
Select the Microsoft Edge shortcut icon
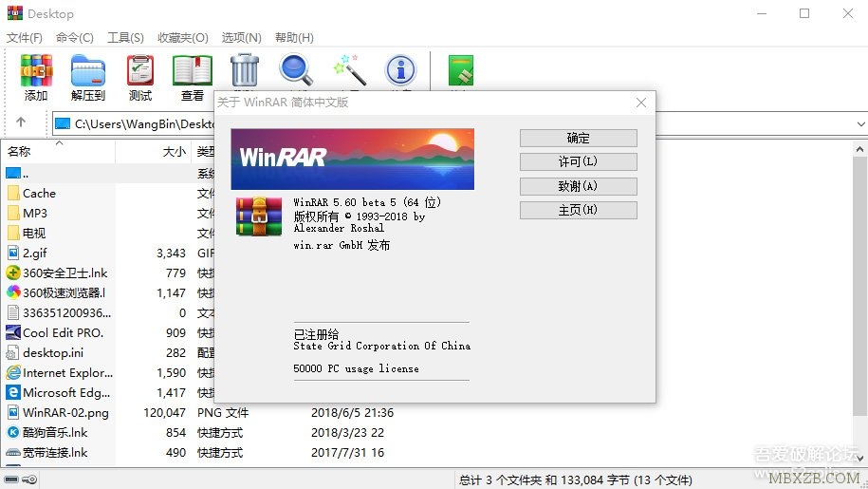coord(13,392)
